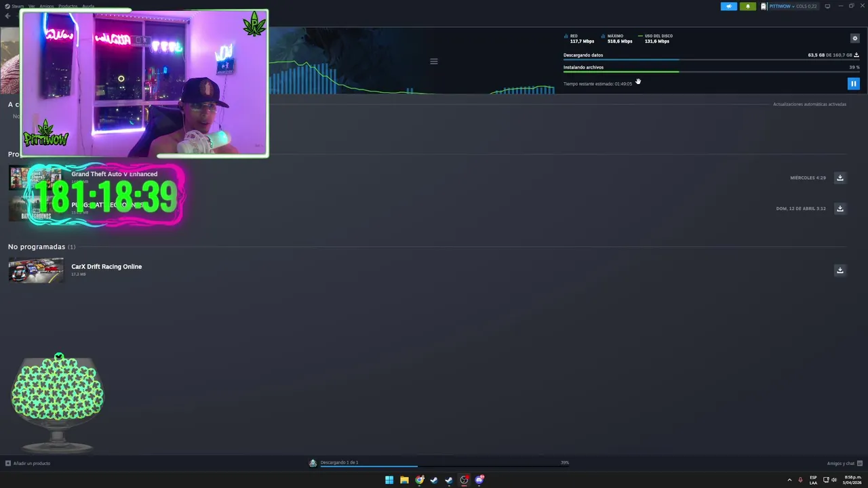Viewport: 868px width, 488px height.
Task: Click 'Actualizaciones automáticas activadas' text
Action: click(x=810, y=104)
